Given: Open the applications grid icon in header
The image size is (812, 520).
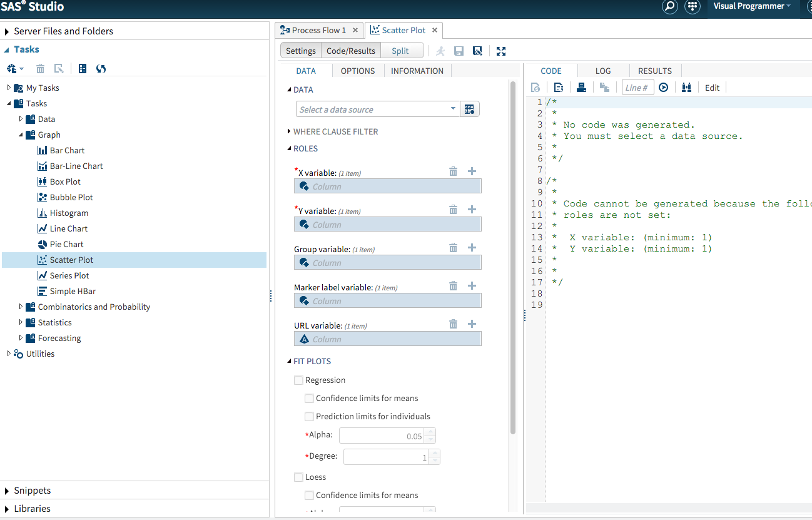Looking at the screenshot, I should [x=692, y=7].
